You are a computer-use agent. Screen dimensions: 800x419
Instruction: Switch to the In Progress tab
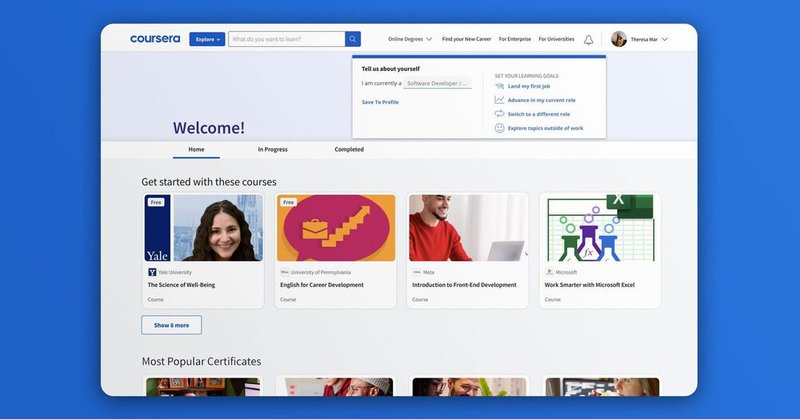pos(272,150)
